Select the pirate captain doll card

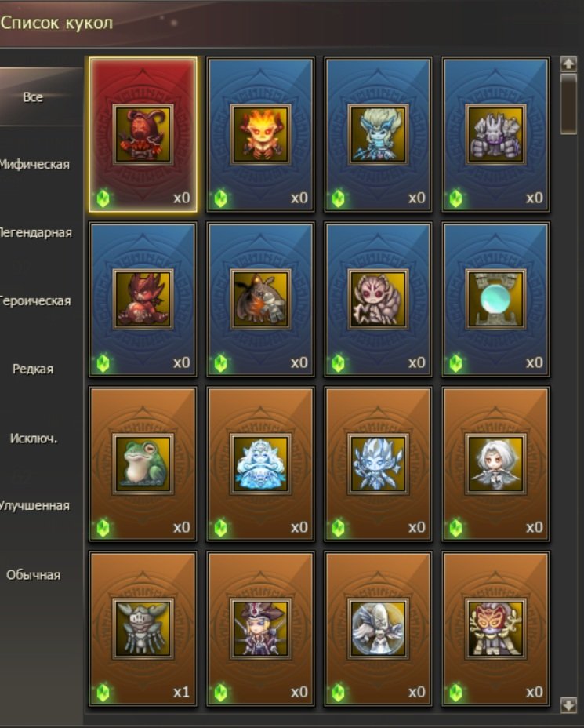(x=260, y=628)
